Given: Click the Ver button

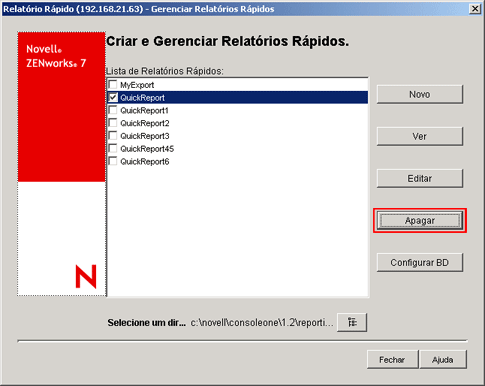Looking at the screenshot, I should [x=420, y=136].
